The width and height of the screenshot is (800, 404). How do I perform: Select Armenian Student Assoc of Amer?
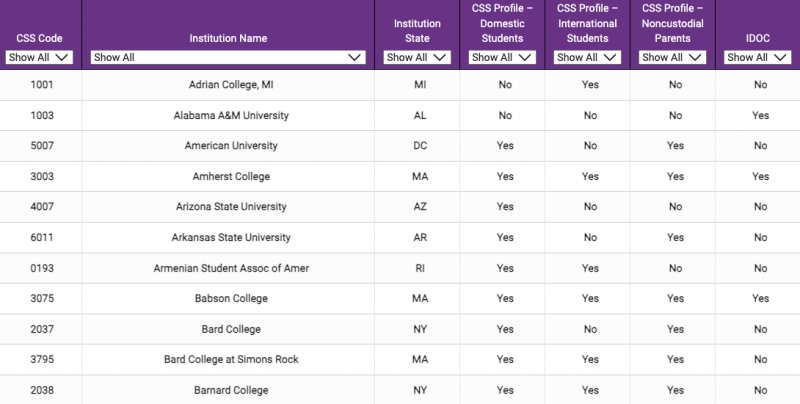(231, 268)
